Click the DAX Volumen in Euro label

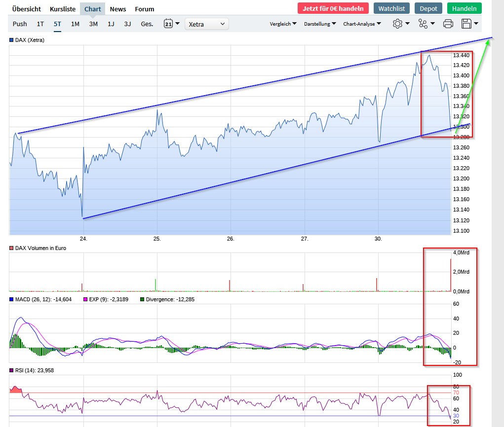click(x=40, y=248)
